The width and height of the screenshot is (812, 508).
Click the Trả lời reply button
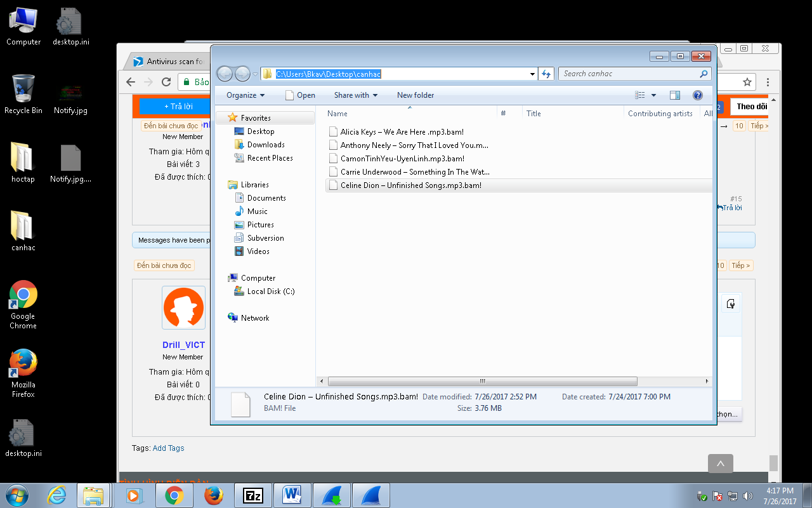(175, 106)
